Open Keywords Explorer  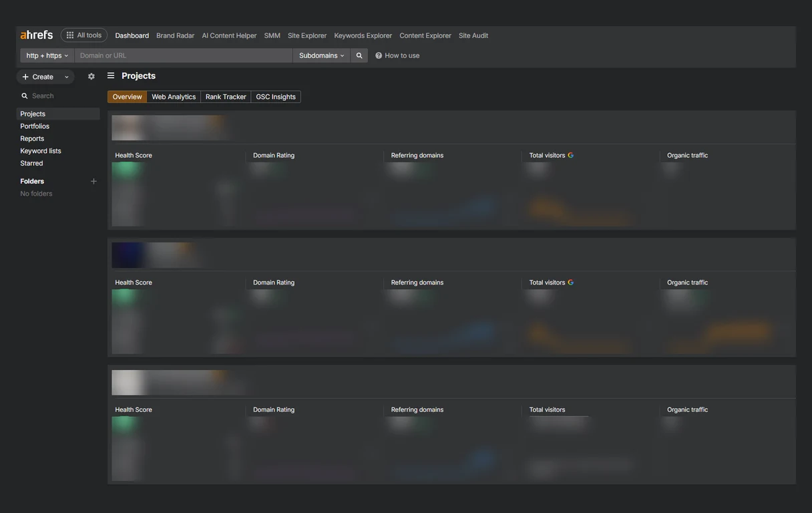[x=363, y=35]
